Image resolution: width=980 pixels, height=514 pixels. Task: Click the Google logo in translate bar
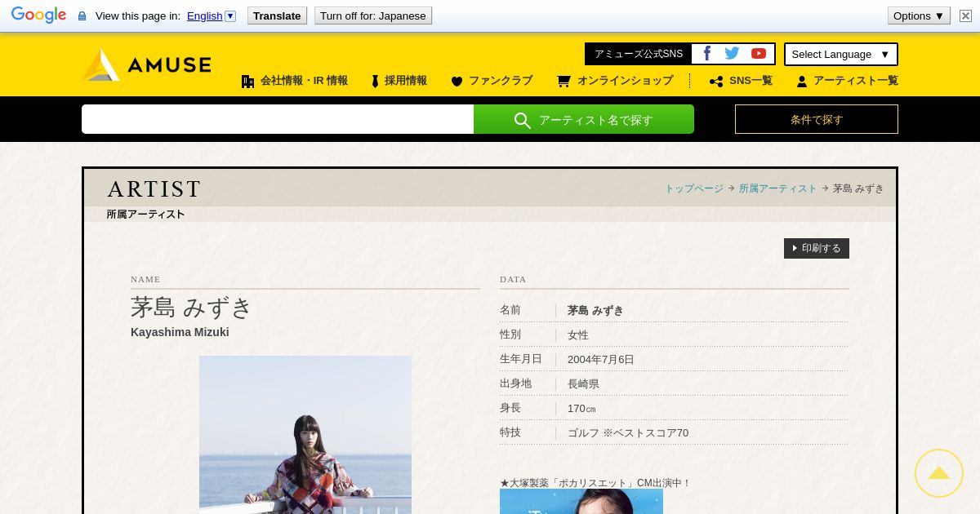[x=38, y=15]
